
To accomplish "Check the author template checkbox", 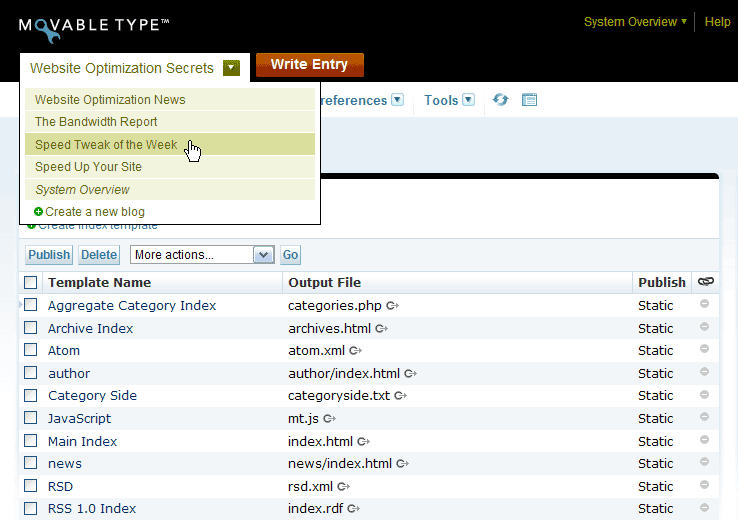I will coord(31,373).
